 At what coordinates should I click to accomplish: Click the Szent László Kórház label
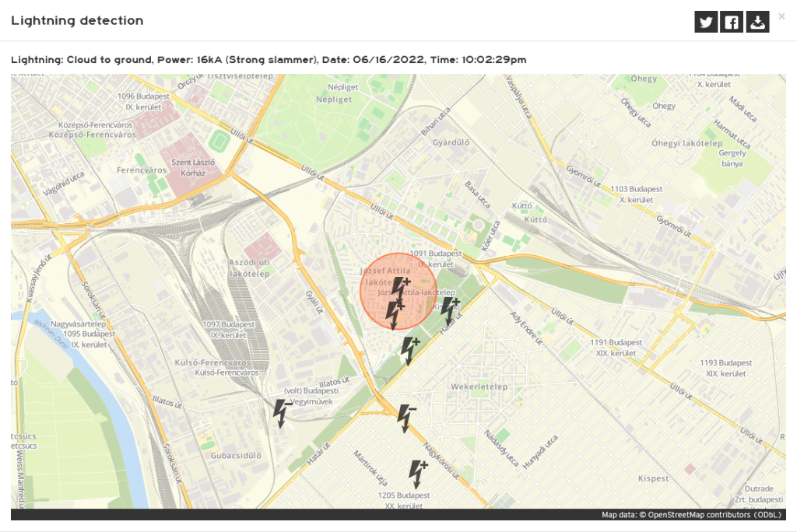(193, 167)
